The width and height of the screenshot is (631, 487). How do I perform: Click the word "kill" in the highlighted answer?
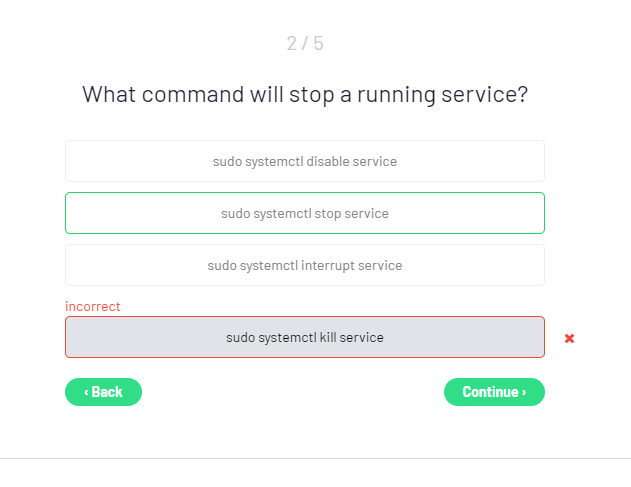[x=328, y=337]
